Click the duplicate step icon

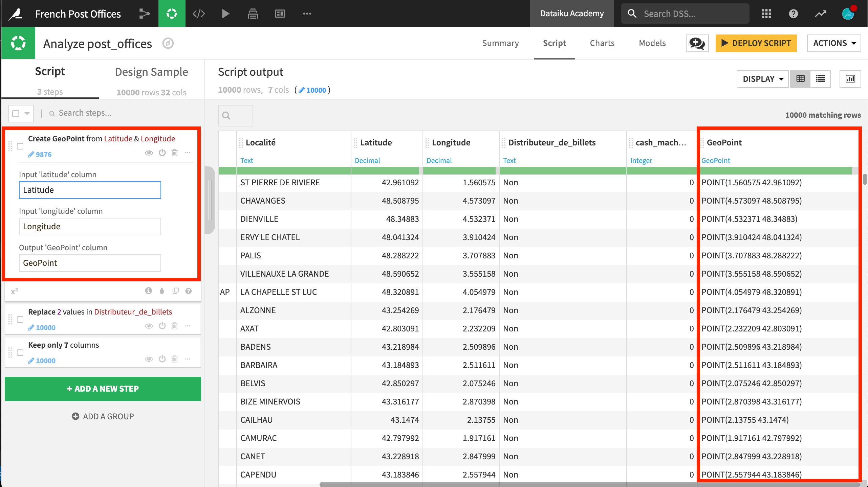(175, 291)
